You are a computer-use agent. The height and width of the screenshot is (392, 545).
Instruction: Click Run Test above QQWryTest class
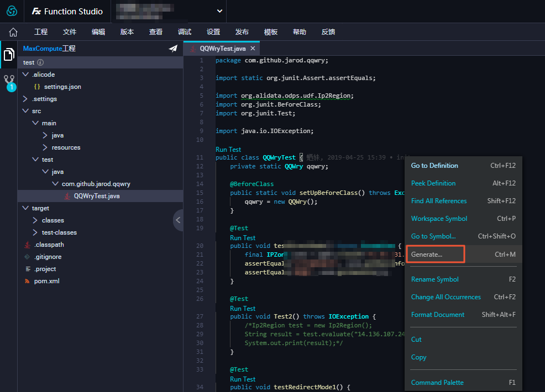(228, 149)
